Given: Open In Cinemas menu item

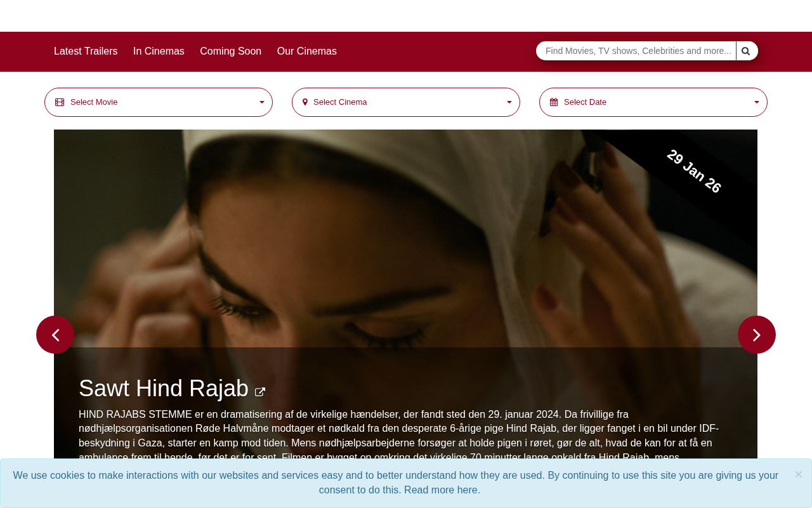Looking at the screenshot, I should (x=159, y=51).
